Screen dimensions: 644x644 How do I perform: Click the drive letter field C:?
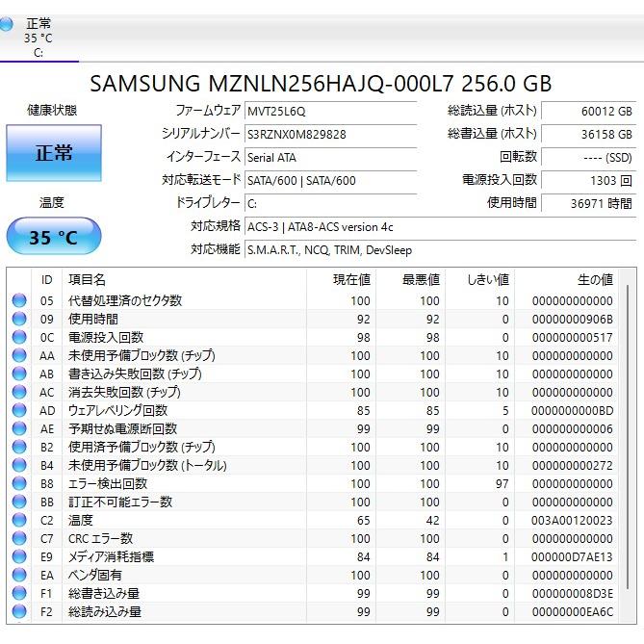tap(330, 203)
